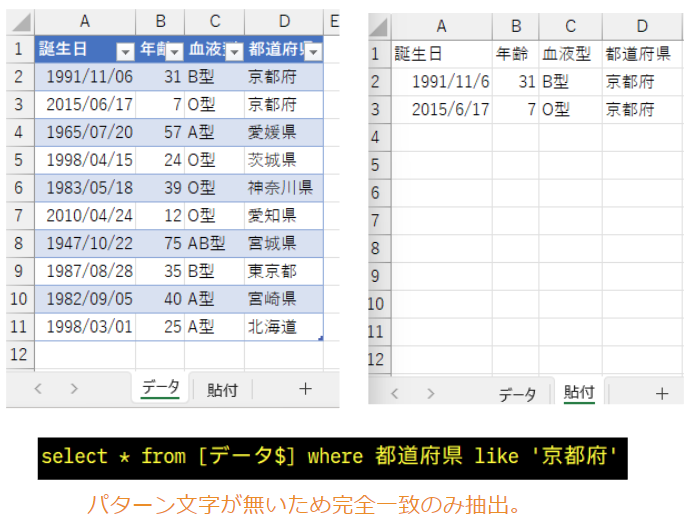Open the 年齢 filter dropdown arrow
685x527 pixels.
click(175, 52)
